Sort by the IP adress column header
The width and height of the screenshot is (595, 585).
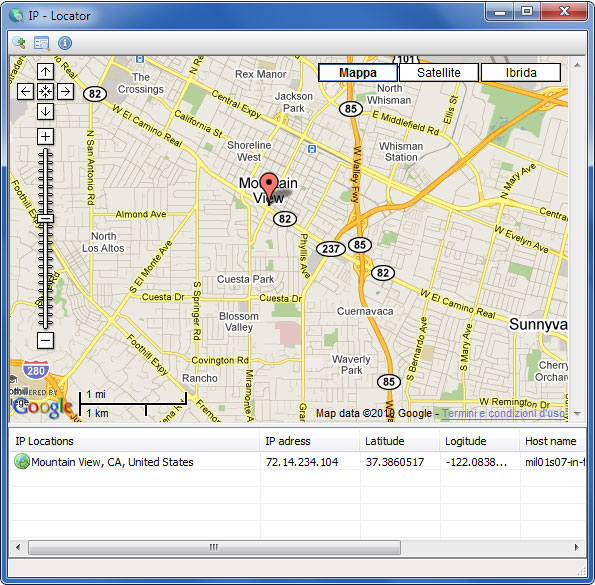pos(310,441)
